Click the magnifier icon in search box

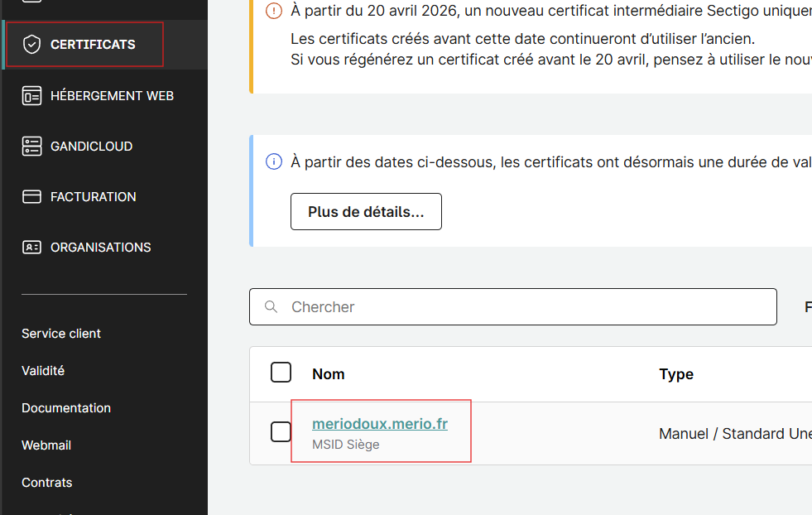tap(271, 307)
